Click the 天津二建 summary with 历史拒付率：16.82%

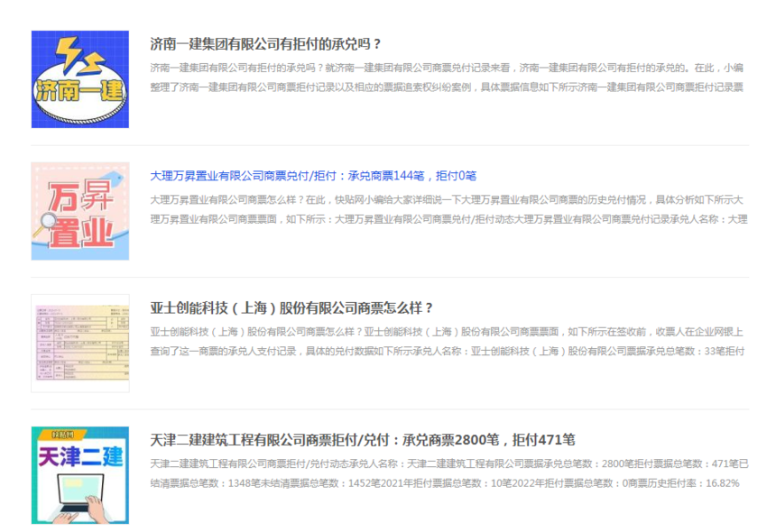(449, 473)
